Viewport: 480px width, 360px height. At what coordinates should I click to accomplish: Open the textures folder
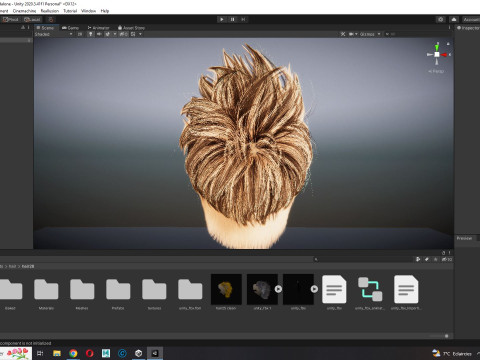154,290
